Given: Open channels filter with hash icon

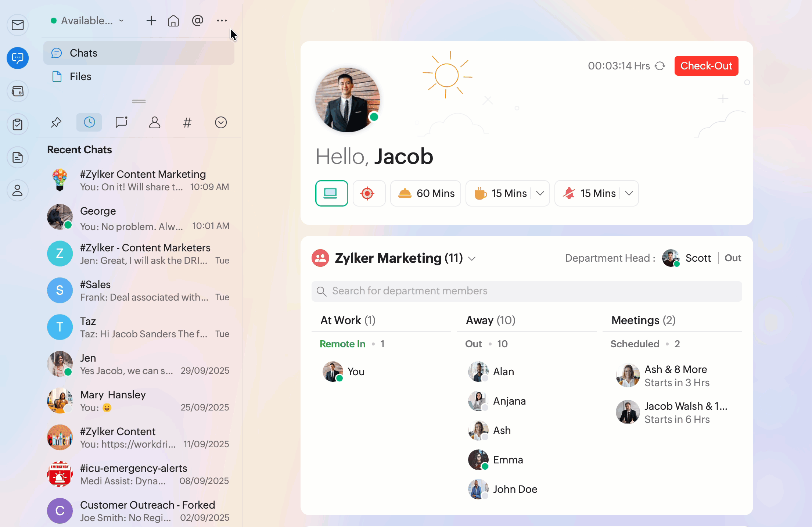Looking at the screenshot, I should click(187, 122).
